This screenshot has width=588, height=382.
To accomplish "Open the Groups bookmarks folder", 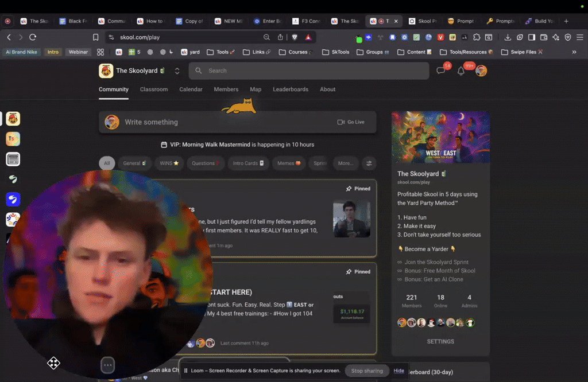I will 373,52.
